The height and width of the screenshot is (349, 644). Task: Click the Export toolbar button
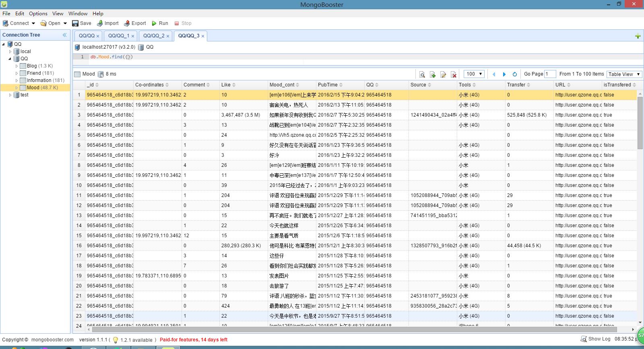coord(135,23)
